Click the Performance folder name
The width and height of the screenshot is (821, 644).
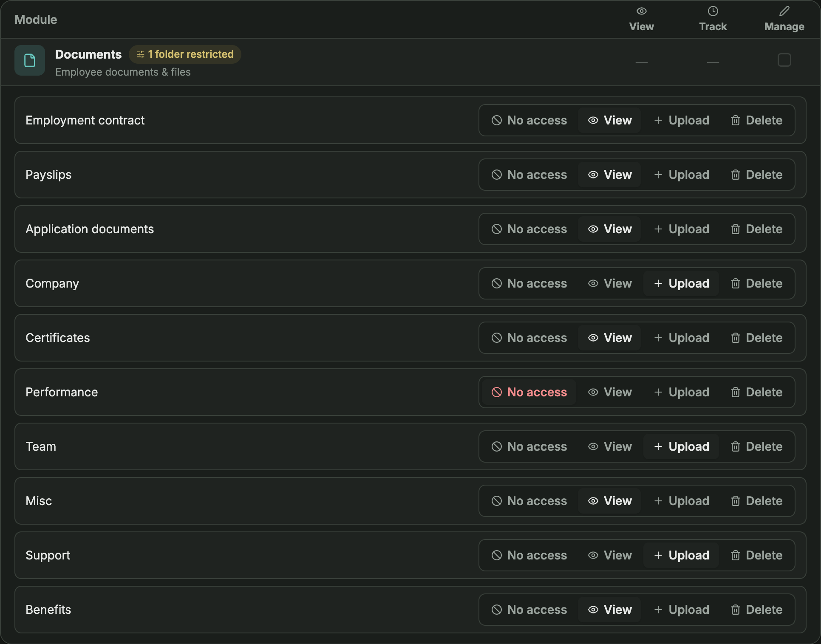[62, 392]
